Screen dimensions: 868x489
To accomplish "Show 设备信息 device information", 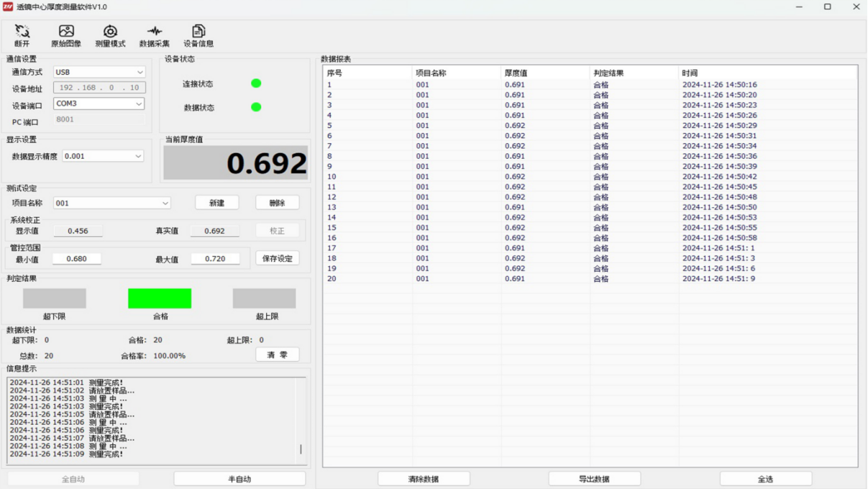I will [x=198, y=35].
